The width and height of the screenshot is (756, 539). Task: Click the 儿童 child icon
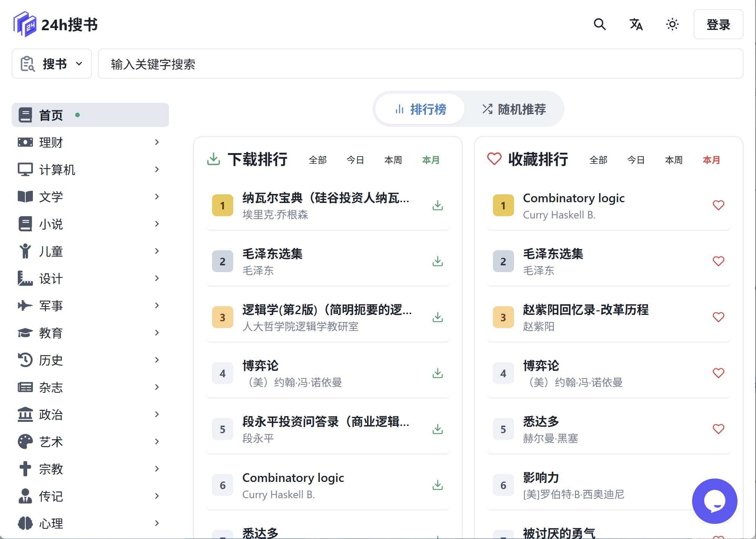click(25, 251)
